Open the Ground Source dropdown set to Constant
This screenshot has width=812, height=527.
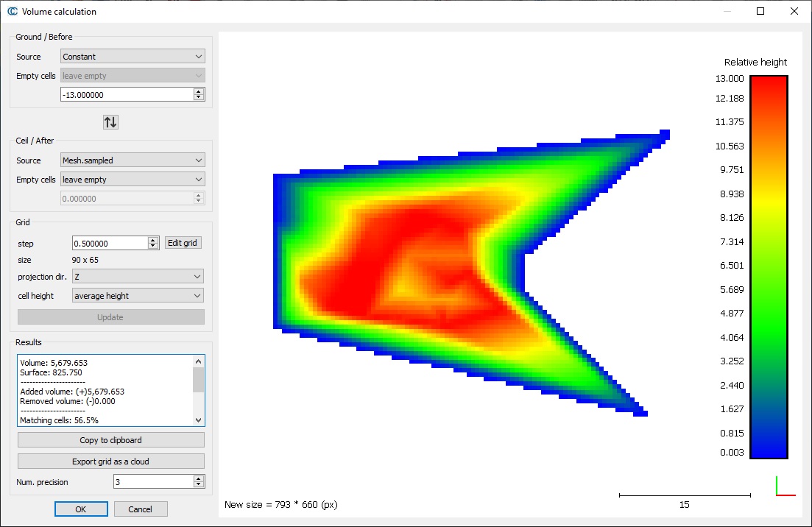[133, 57]
